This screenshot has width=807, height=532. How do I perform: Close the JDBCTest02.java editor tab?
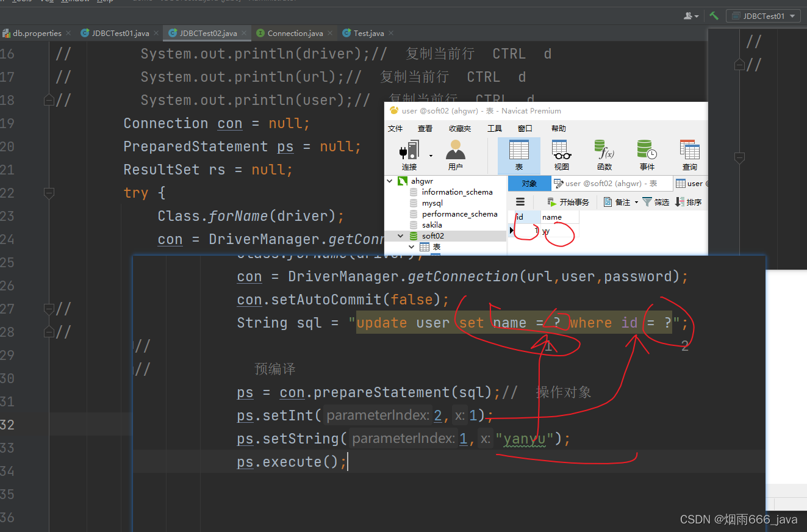coord(244,33)
